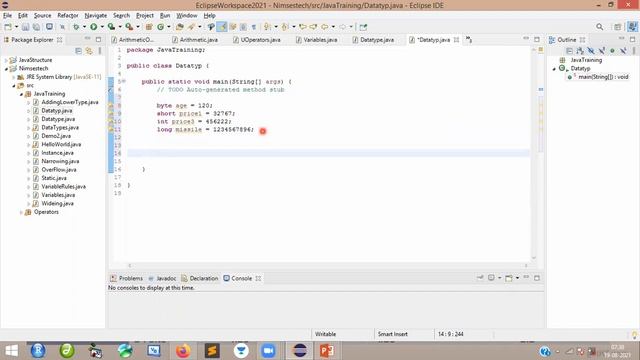The height and width of the screenshot is (360, 640).
Task: Click the Search magnifier icon at top right
Action: [x=600, y=27]
